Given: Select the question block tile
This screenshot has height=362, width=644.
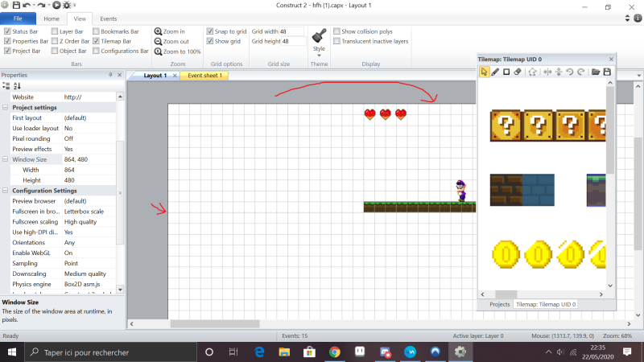Looking at the screenshot, I should (506, 125).
